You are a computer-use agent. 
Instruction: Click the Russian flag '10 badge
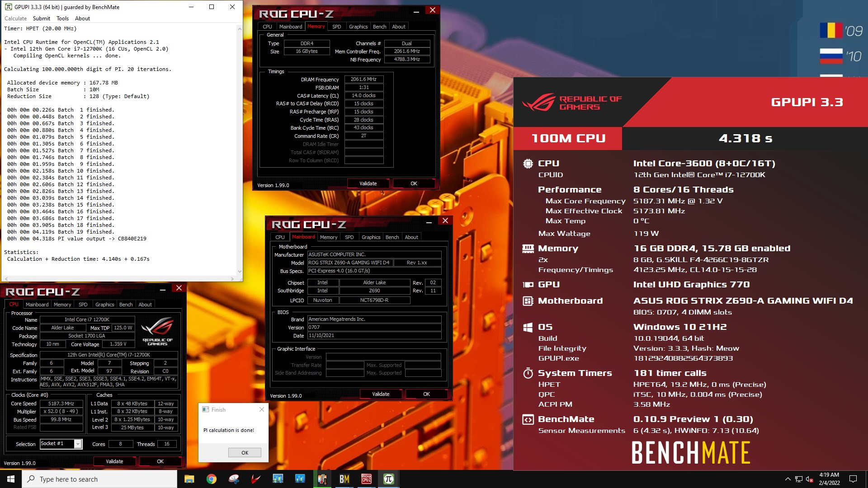point(841,56)
